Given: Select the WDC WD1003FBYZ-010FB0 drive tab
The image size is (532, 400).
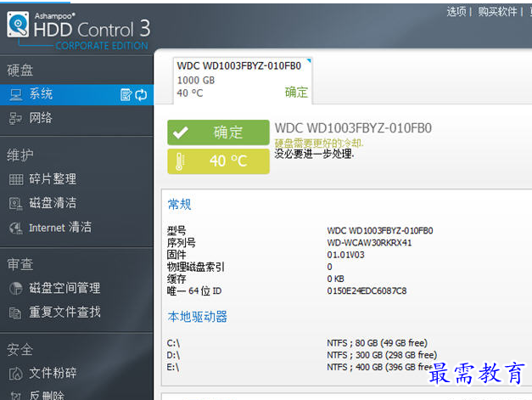Looking at the screenshot, I should pos(243,80).
